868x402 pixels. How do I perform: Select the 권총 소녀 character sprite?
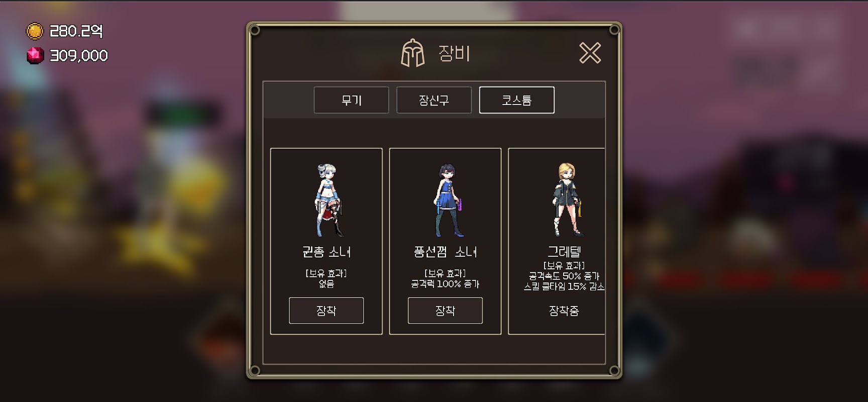[x=329, y=200]
